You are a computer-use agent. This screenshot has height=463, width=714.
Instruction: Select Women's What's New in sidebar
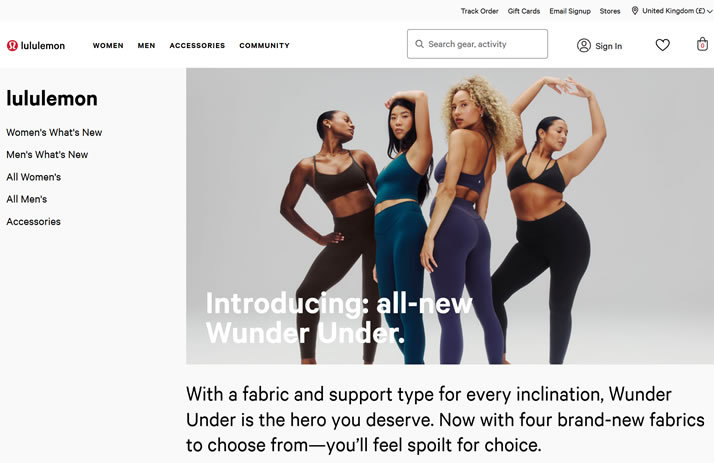[54, 132]
